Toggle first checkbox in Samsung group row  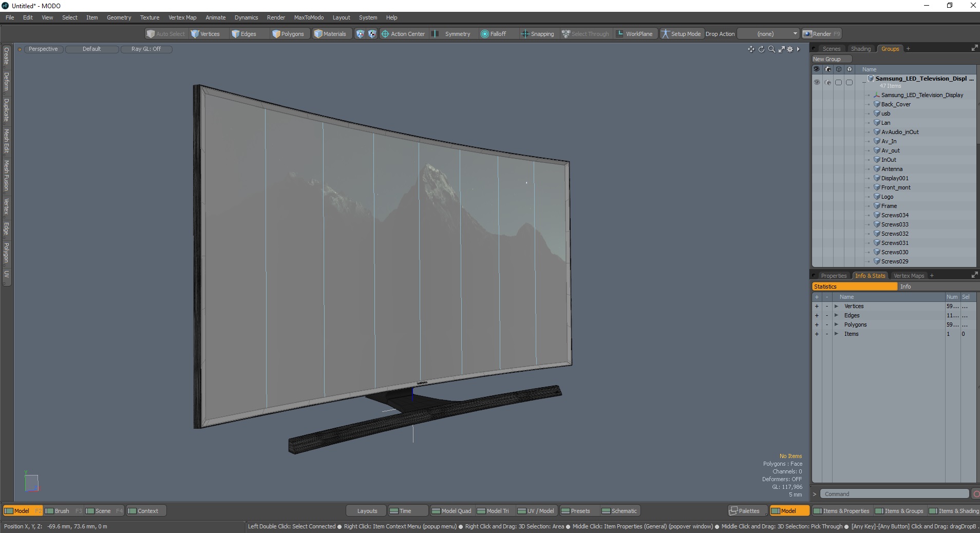838,82
